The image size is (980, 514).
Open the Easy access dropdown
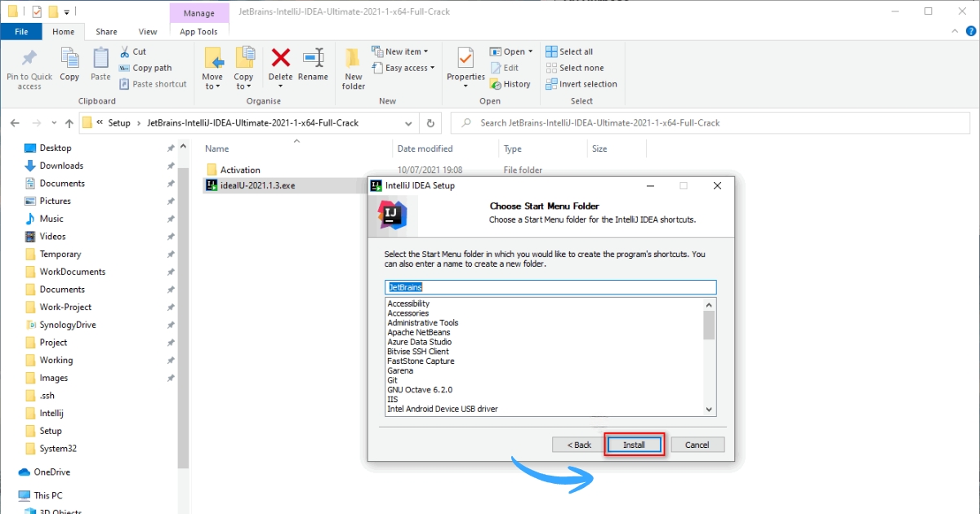click(403, 68)
